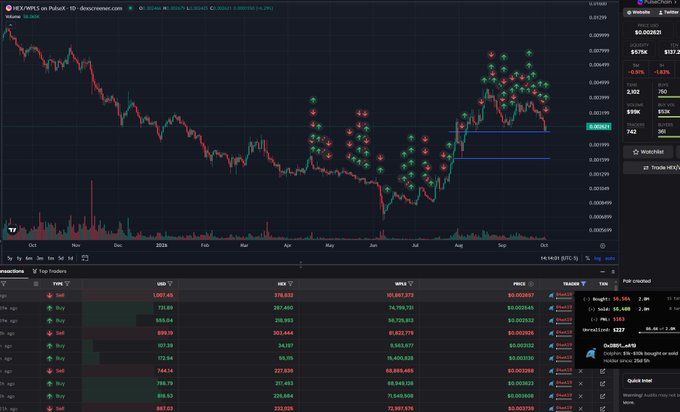
Task: Click the 101,867,373 WPLS amount cell
Action: coord(400,295)
